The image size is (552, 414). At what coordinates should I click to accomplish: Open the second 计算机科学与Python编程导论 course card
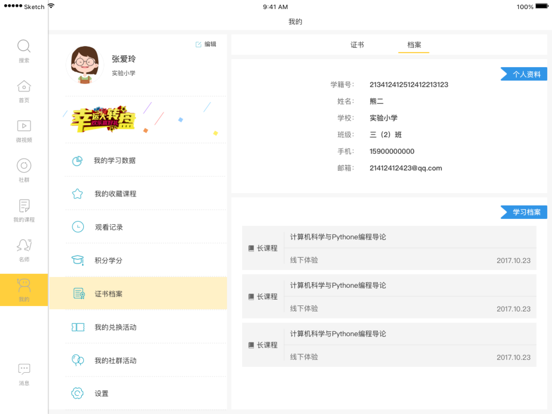(389, 296)
